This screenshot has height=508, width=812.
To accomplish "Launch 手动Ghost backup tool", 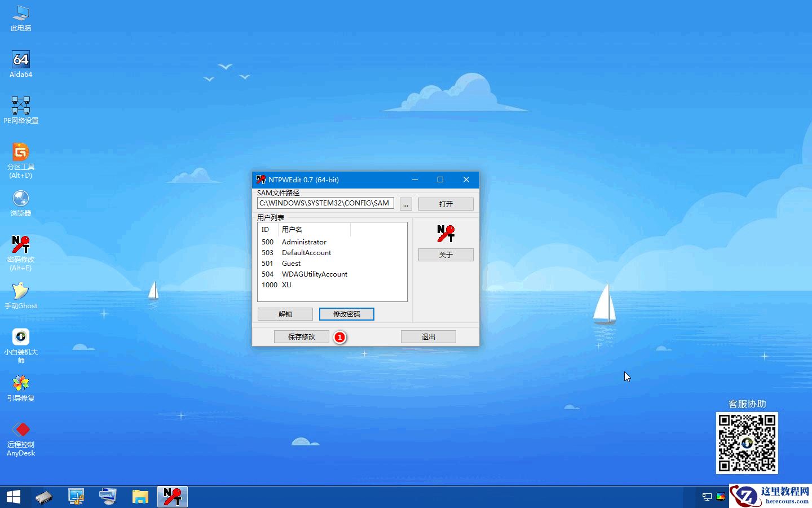I will click(20, 291).
